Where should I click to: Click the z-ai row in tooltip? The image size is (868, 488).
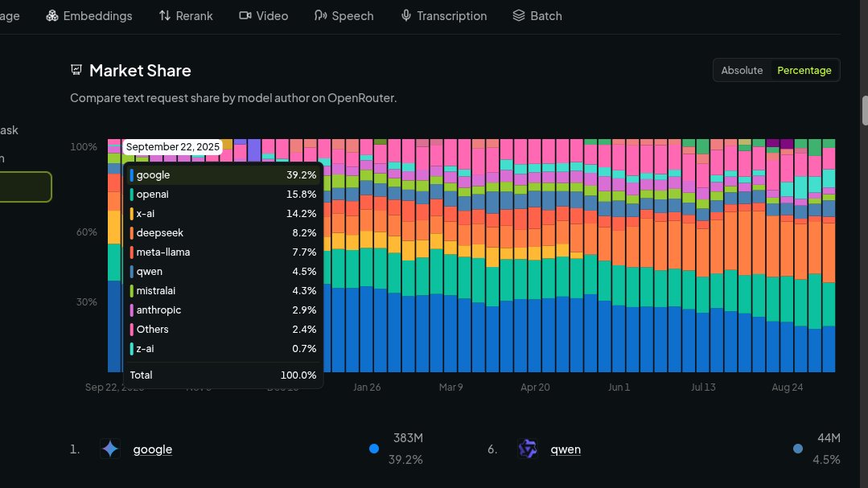click(223, 349)
